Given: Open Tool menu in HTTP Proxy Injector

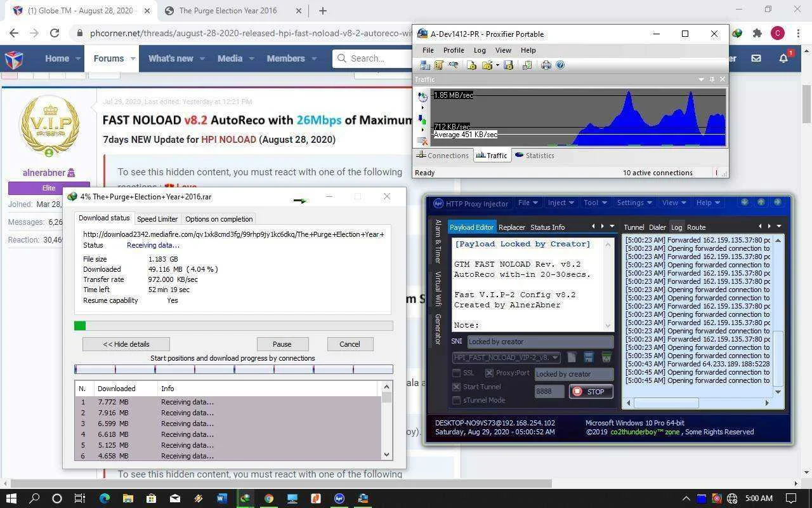Looking at the screenshot, I should (595, 203).
